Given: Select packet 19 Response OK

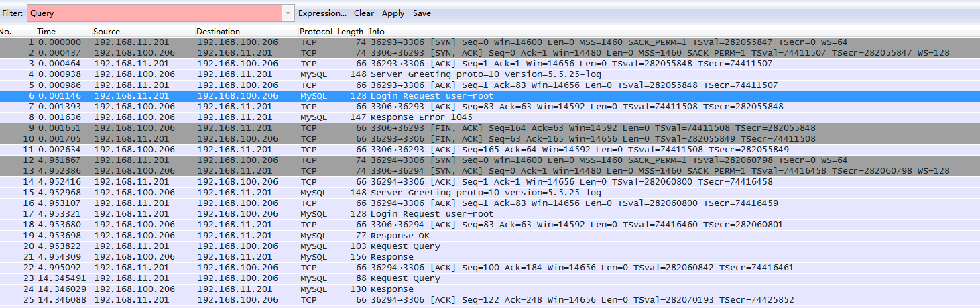Looking at the screenshot, I should 490,236.
